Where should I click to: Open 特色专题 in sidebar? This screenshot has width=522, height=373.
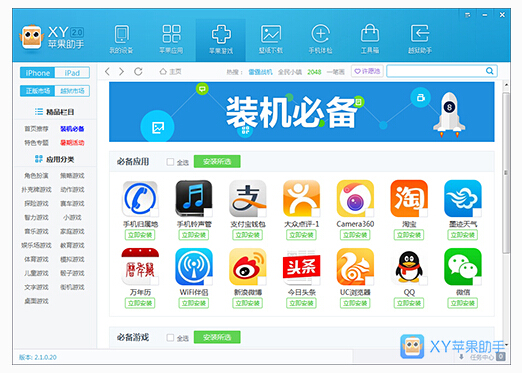(x=36, y=143)
